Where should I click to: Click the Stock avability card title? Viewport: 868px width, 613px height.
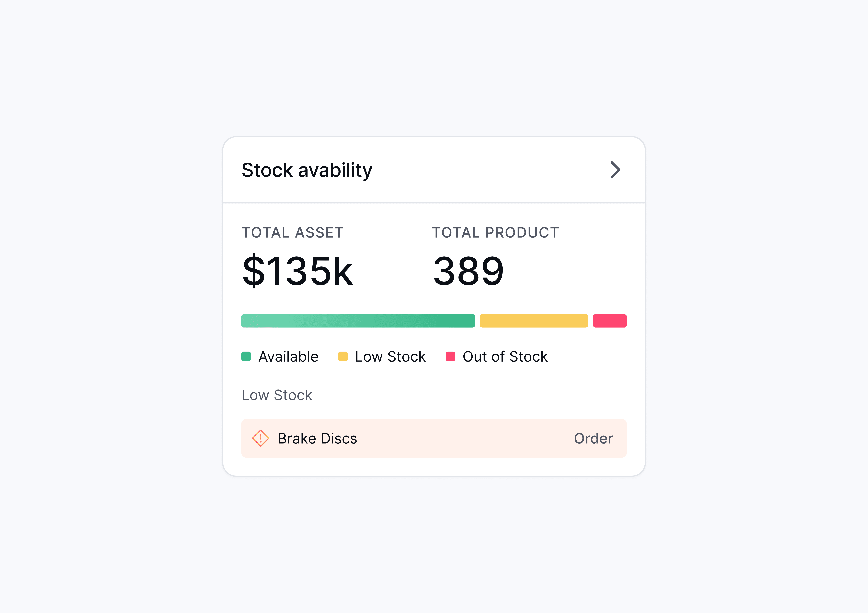click(x=307, y=170)
